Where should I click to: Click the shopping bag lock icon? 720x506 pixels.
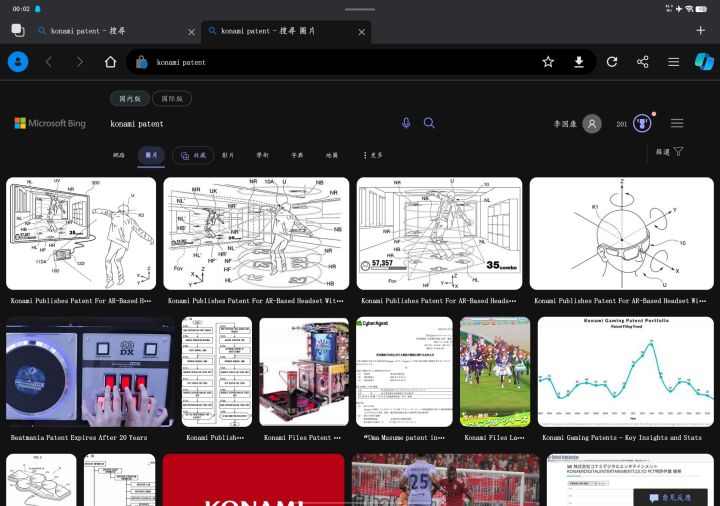[x=142, y=62]
